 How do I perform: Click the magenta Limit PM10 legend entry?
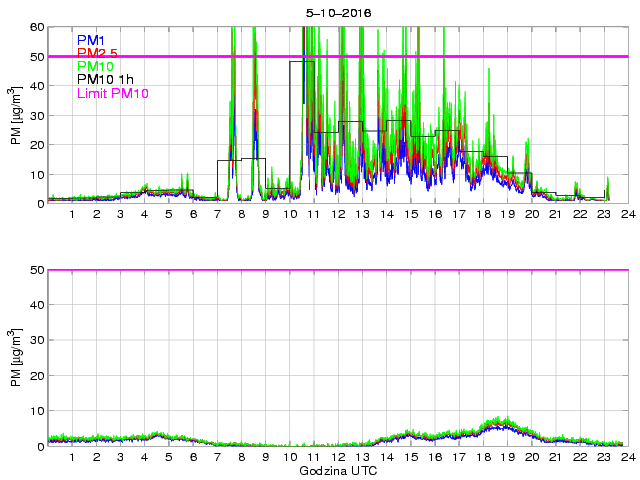point(112,93)
